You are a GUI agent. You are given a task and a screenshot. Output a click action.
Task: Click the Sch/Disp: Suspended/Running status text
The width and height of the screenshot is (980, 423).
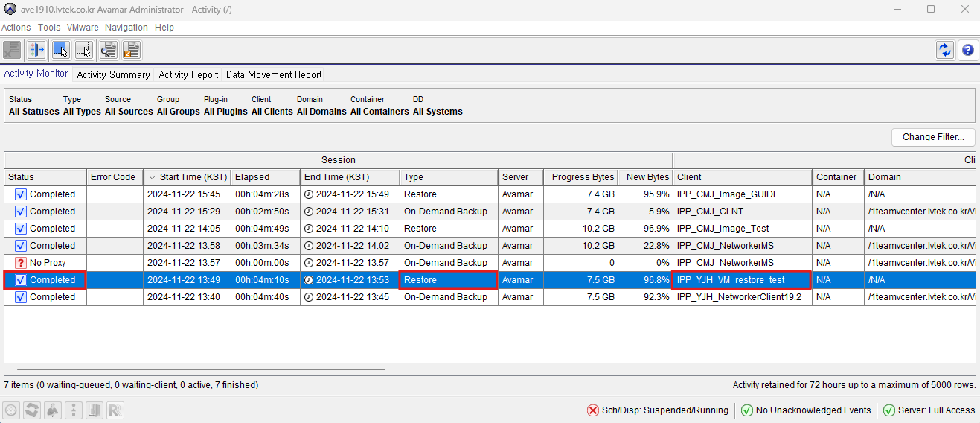667,410
